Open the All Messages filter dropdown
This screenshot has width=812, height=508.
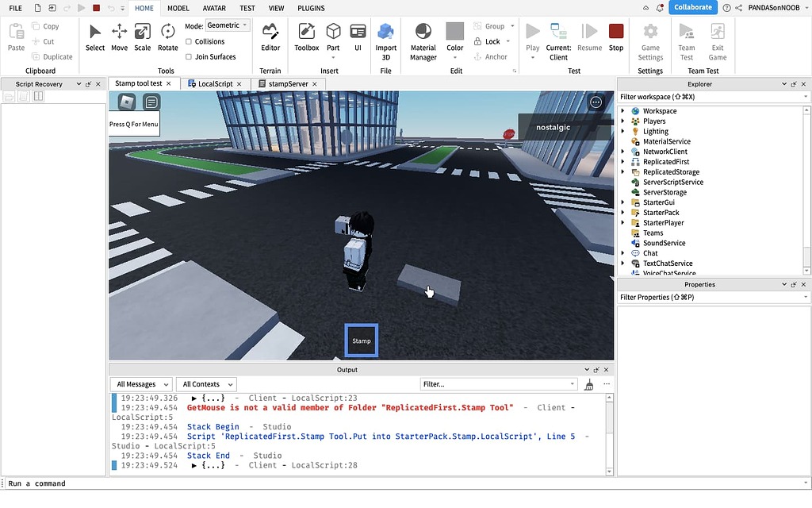pyautogui.click(x=141, y=383)
